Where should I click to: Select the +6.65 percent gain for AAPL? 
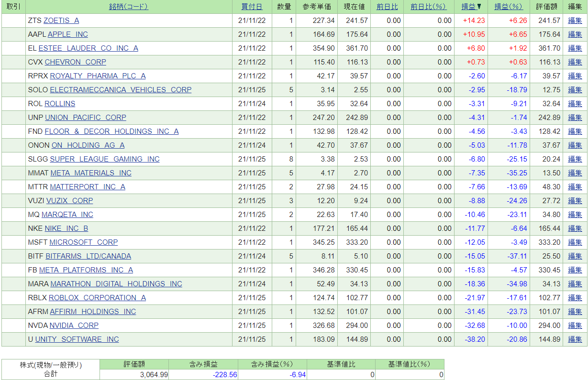[x=518, y=34]
